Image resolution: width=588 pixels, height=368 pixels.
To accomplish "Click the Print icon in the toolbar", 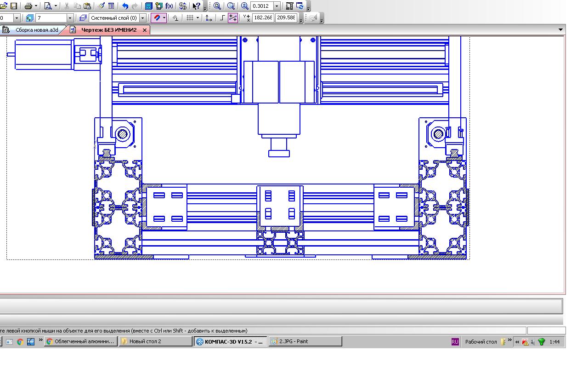I will point(28,6).
